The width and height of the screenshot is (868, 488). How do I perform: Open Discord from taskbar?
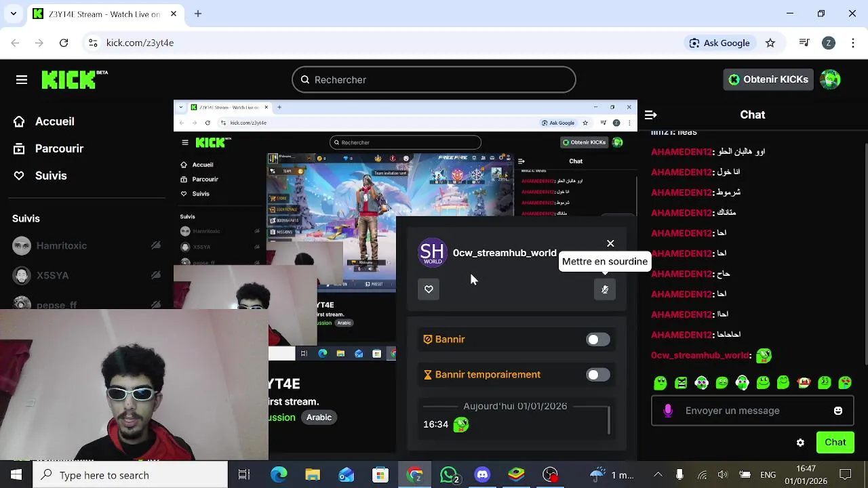coord(482,475)
